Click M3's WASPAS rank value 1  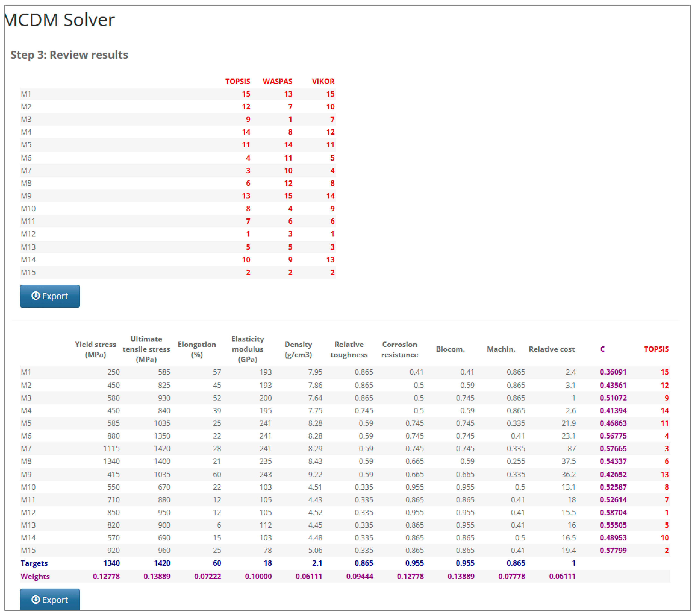[290, 120]
